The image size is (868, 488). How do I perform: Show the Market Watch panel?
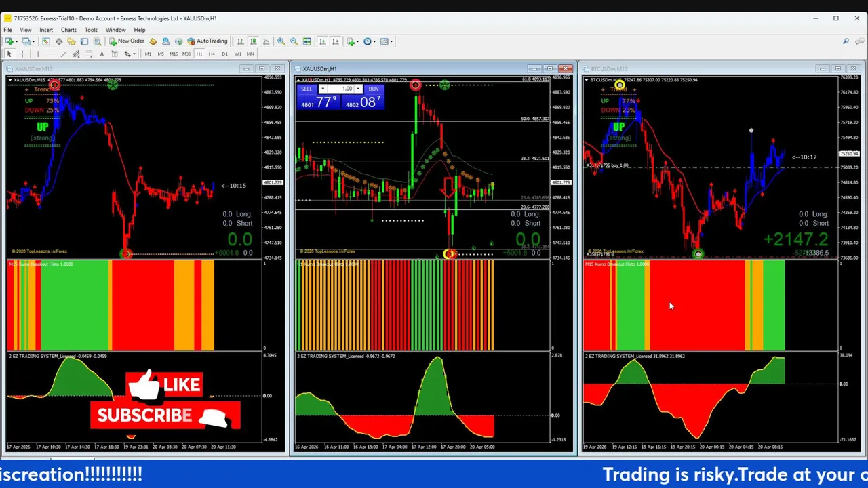coord(46,41)
